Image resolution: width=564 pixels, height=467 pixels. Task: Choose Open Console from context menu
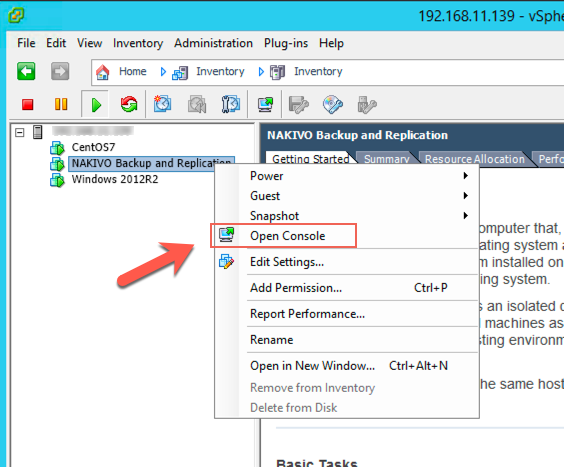click(x=347, y=236)
